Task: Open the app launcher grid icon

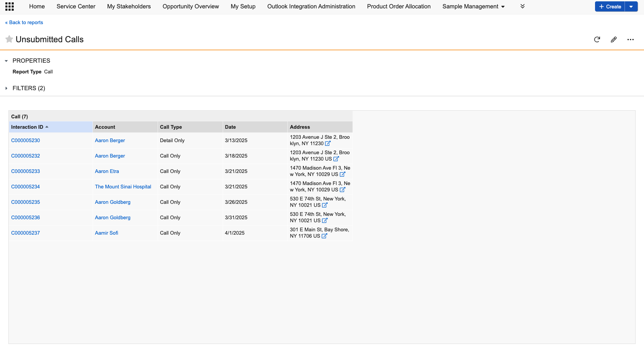Action: click(x=9, y=6)
